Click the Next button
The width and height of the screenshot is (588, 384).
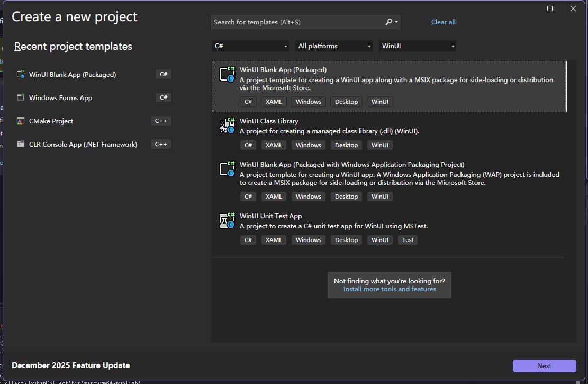click(x=544, y=366)
